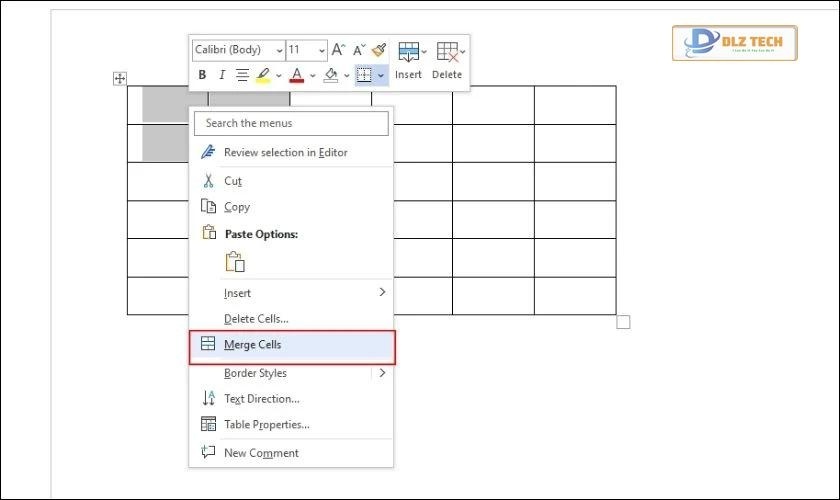Click Review selection in Editor

pyautogui.click(x=285, y=152)
